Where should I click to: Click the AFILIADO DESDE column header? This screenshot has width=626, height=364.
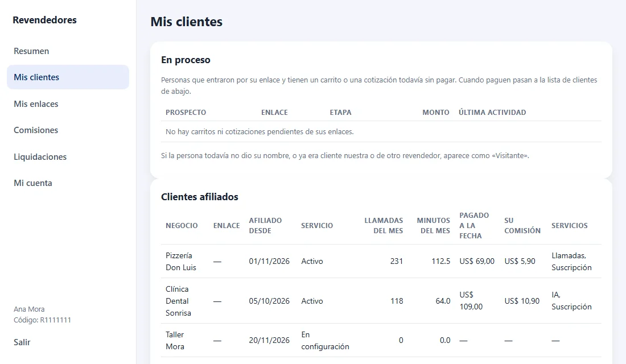click(266, 225)
